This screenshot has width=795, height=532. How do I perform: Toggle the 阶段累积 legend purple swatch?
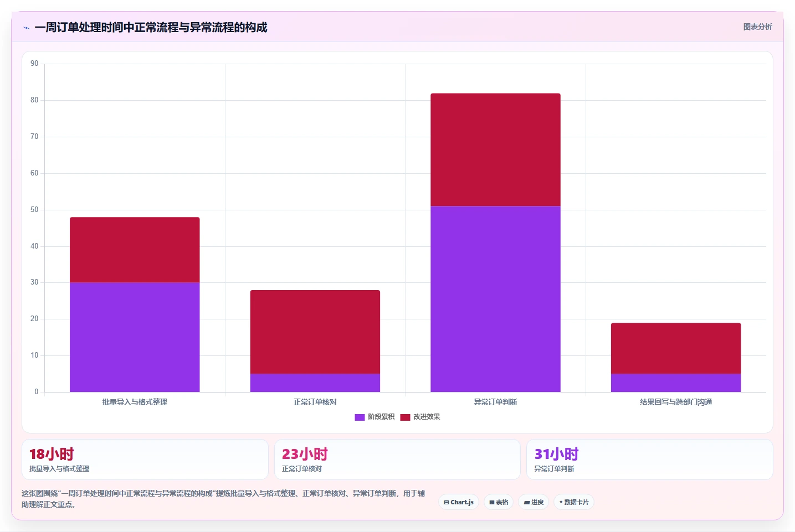360,417
